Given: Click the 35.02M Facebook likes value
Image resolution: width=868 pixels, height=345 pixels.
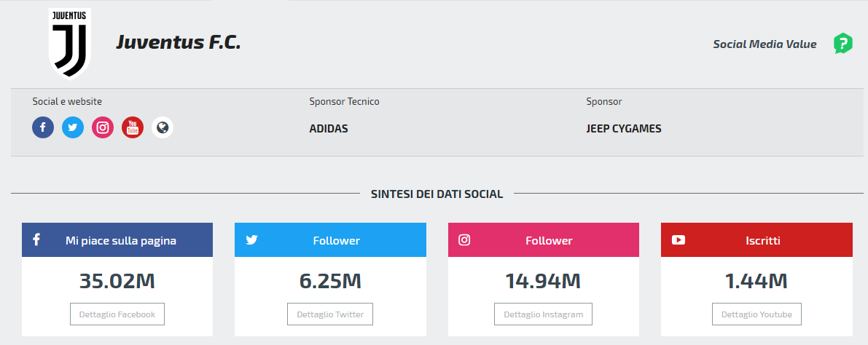Looking at the screenshot, I should point(117,281).
